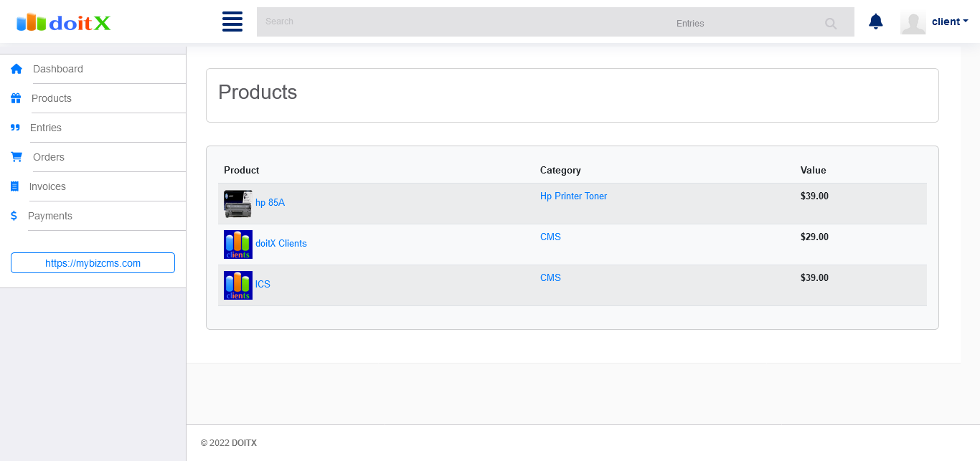The image size is (980, 461).
Task: Click the doitX logo
Action: 63,23
